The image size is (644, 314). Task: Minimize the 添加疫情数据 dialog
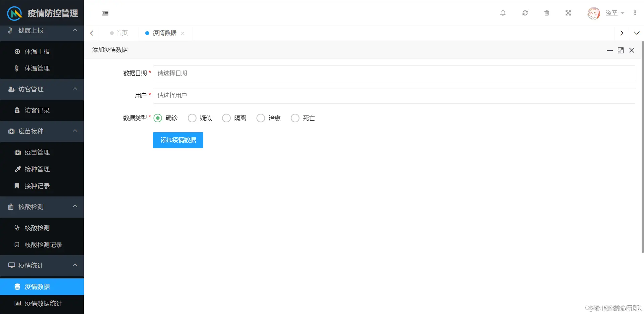[x=610, y=50]
